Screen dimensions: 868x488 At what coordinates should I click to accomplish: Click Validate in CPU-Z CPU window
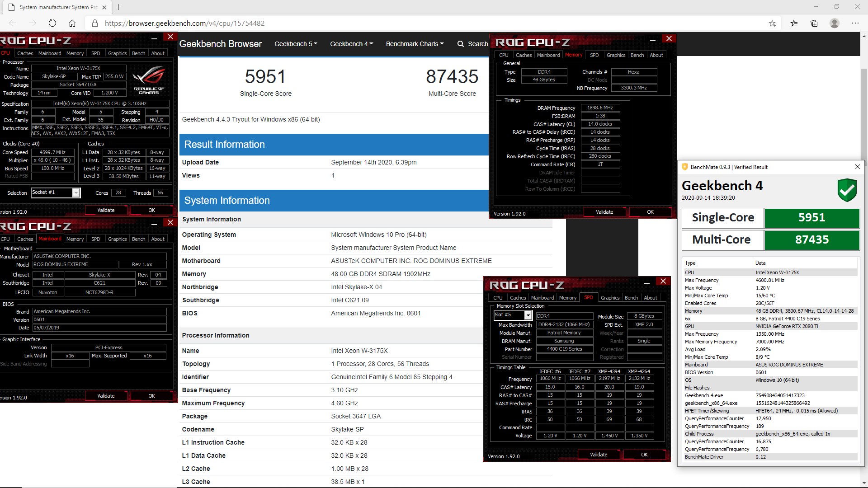[x=106, y=210]
